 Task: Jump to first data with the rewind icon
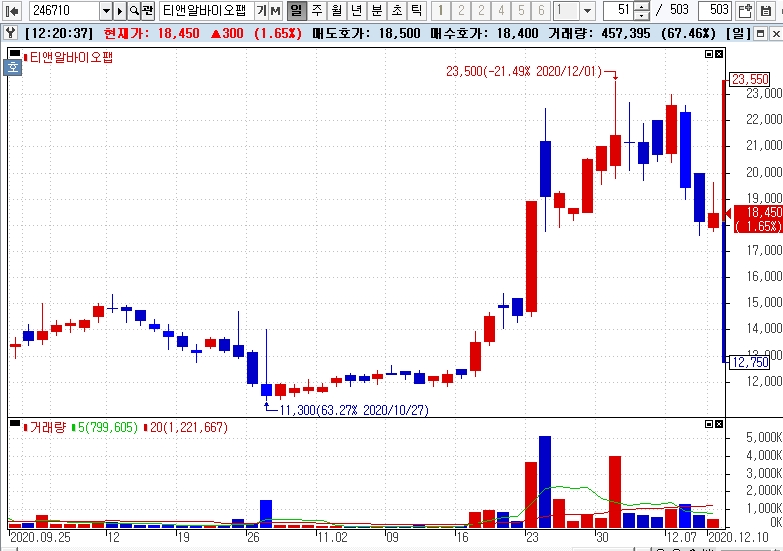point(12,10)
